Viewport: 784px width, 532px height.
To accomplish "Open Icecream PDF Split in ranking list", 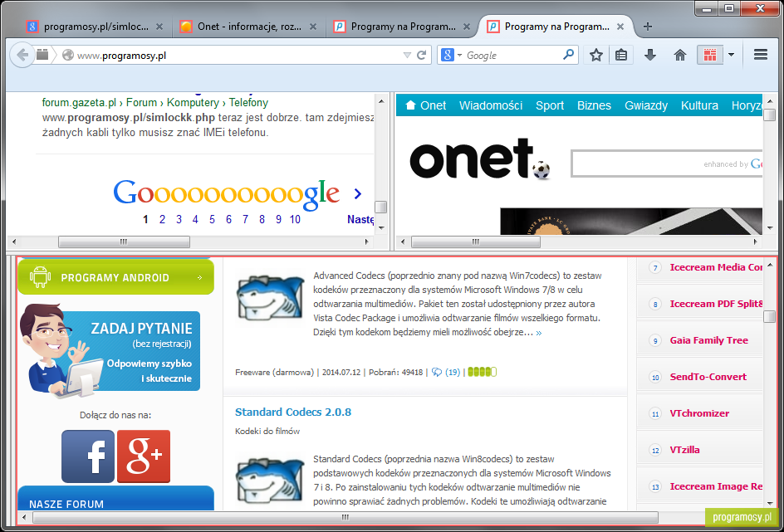I will [716, 304].
